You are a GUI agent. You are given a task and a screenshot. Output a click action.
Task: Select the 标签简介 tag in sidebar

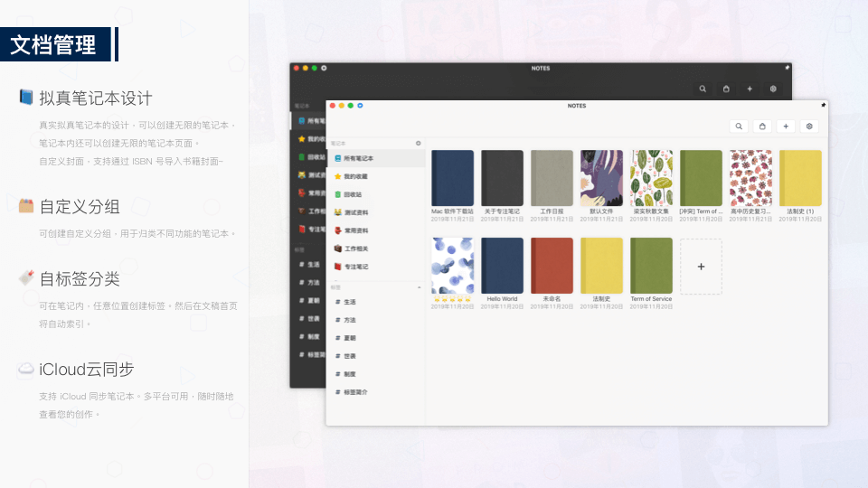[x=354, y=392]
